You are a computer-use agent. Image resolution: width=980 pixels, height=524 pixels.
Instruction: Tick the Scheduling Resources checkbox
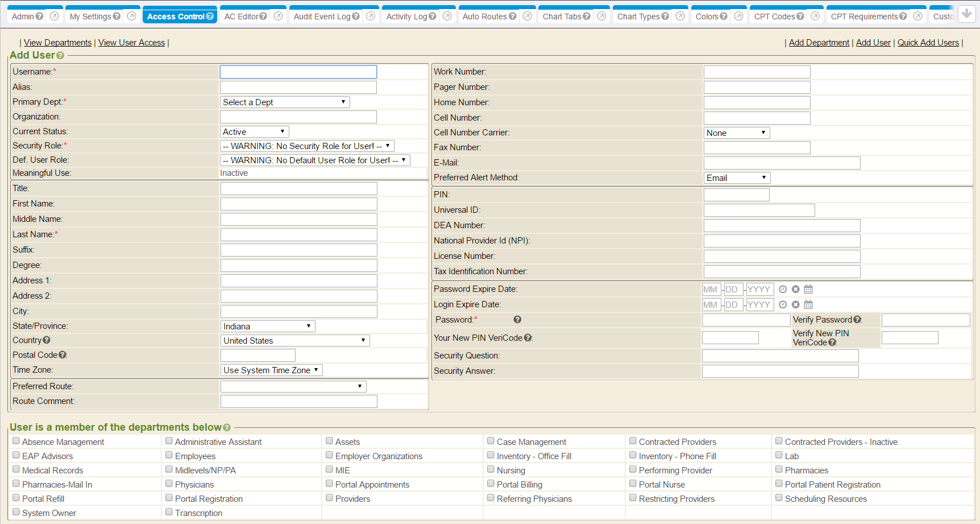point(779,498)
